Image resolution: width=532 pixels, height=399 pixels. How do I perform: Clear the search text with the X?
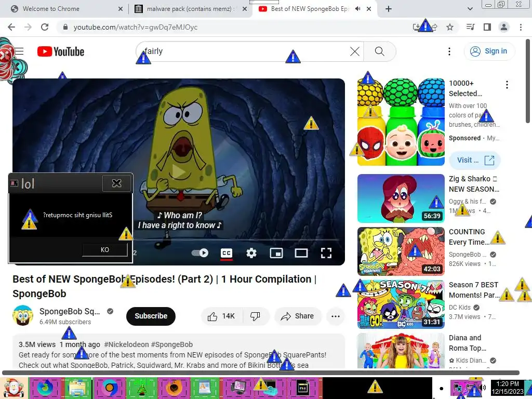355,51
